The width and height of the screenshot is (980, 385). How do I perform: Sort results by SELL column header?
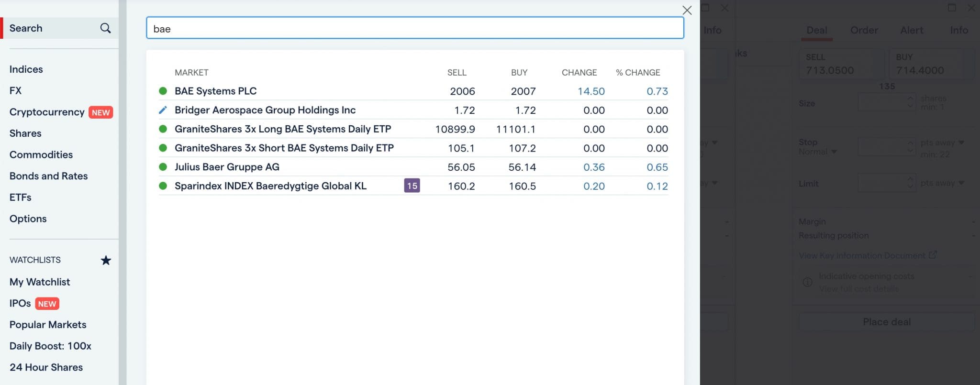point(457,73)
